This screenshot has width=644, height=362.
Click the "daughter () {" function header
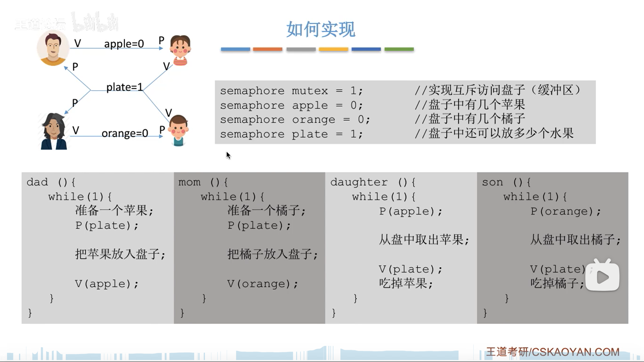point(373,182)
